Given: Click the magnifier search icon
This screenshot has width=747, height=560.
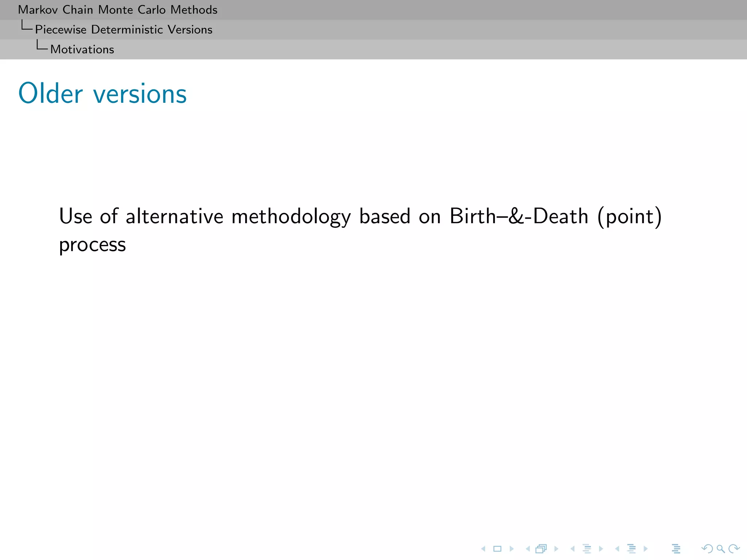Looking at the screenshot, I should pos(721,549).
